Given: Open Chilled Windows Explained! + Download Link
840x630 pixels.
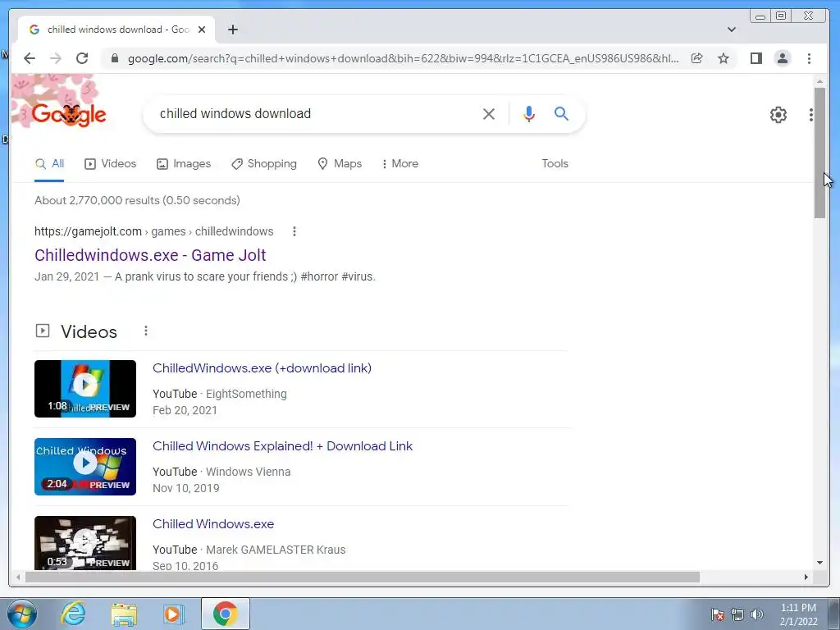Looking at the screenshot, I should [282, 446].
